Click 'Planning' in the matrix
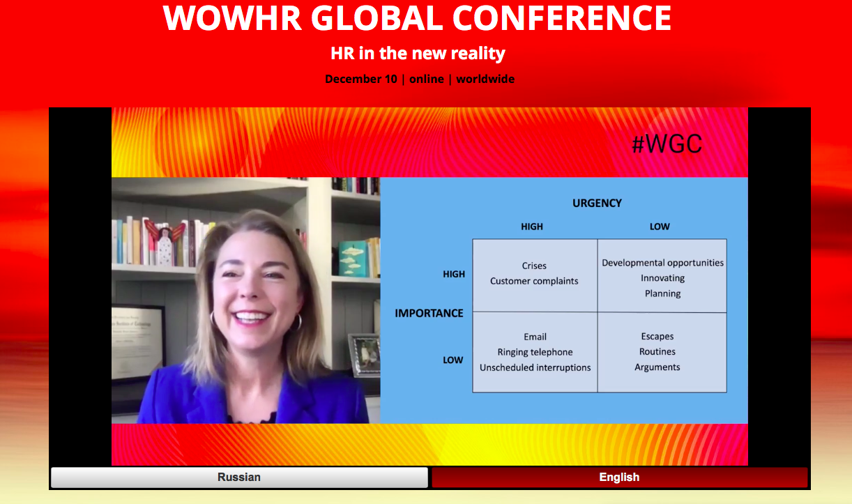 point(662,293)
